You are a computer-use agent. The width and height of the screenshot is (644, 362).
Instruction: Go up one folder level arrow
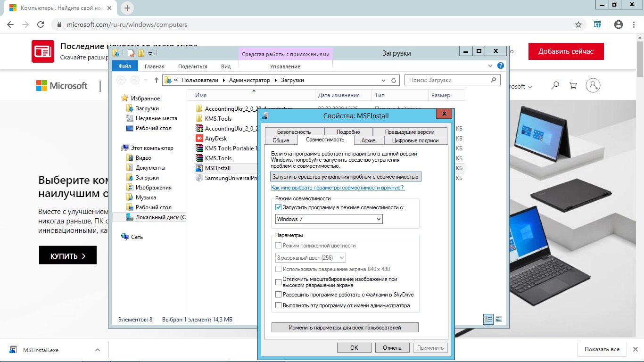click(x=157, y=80)
